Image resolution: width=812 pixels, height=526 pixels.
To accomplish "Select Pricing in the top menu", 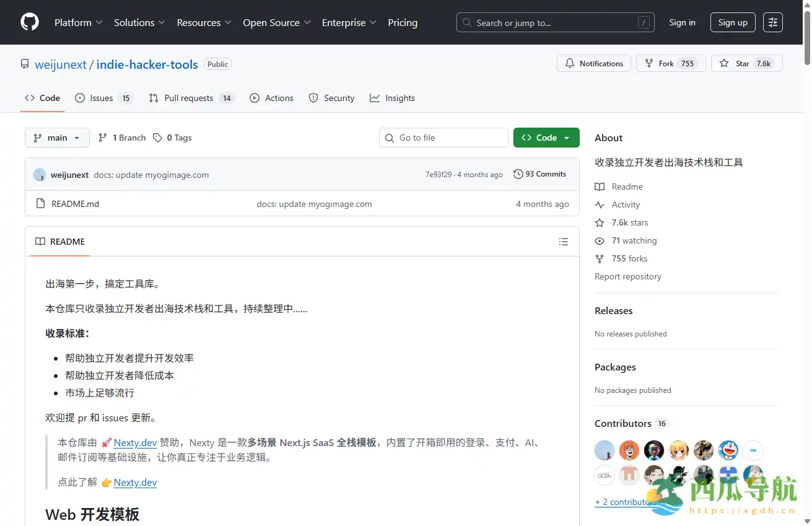I will tap(403, 22).
